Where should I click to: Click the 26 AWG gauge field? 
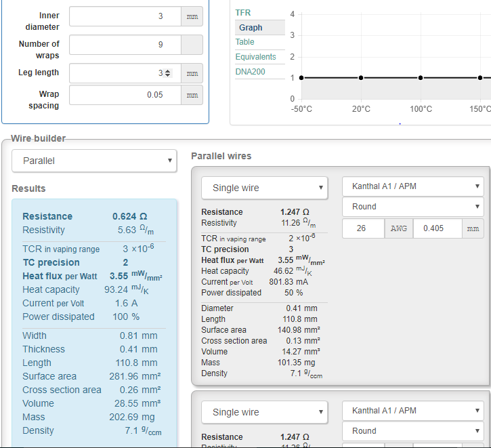(363, 228)
